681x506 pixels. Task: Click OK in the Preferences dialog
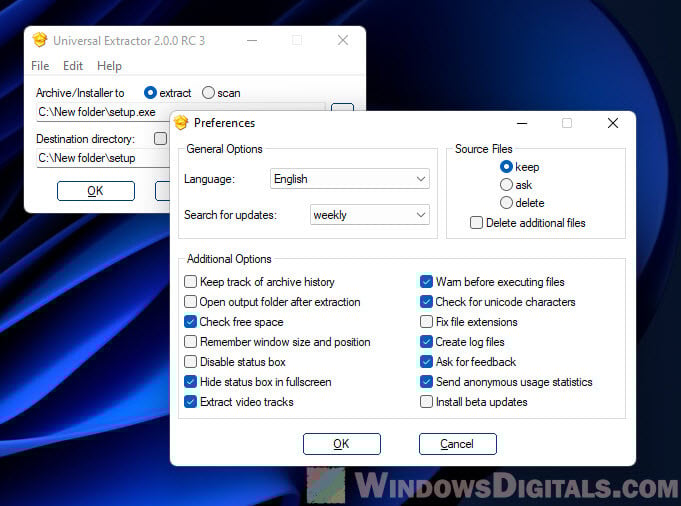(x=342, y=444)
